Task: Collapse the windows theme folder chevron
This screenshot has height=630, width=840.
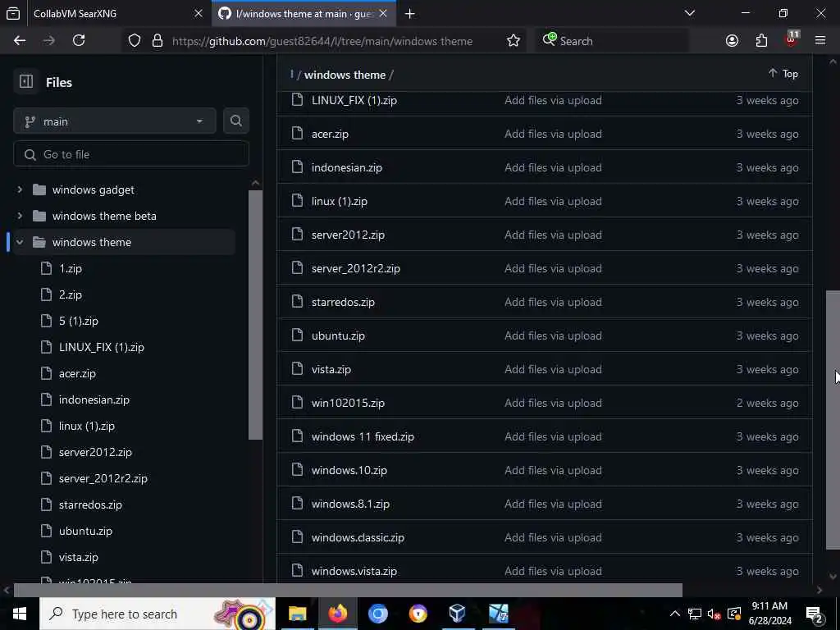Action: click(20, 242)
